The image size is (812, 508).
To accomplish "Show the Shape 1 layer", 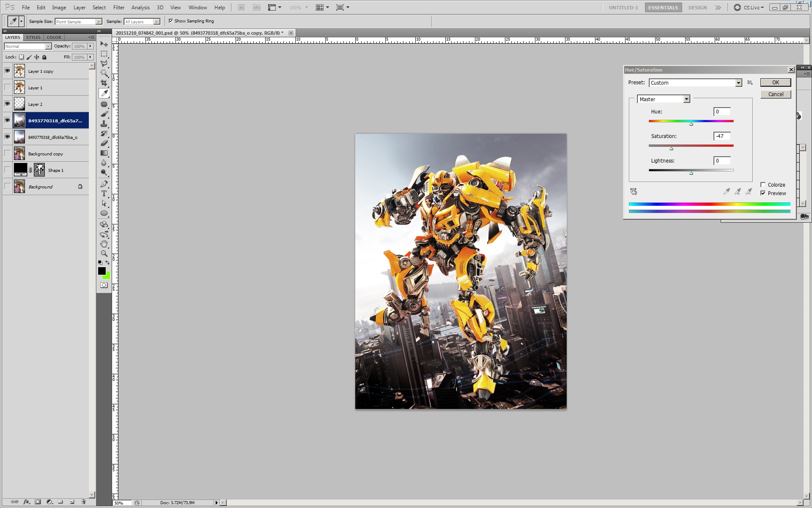I will (x=7, y=170).
